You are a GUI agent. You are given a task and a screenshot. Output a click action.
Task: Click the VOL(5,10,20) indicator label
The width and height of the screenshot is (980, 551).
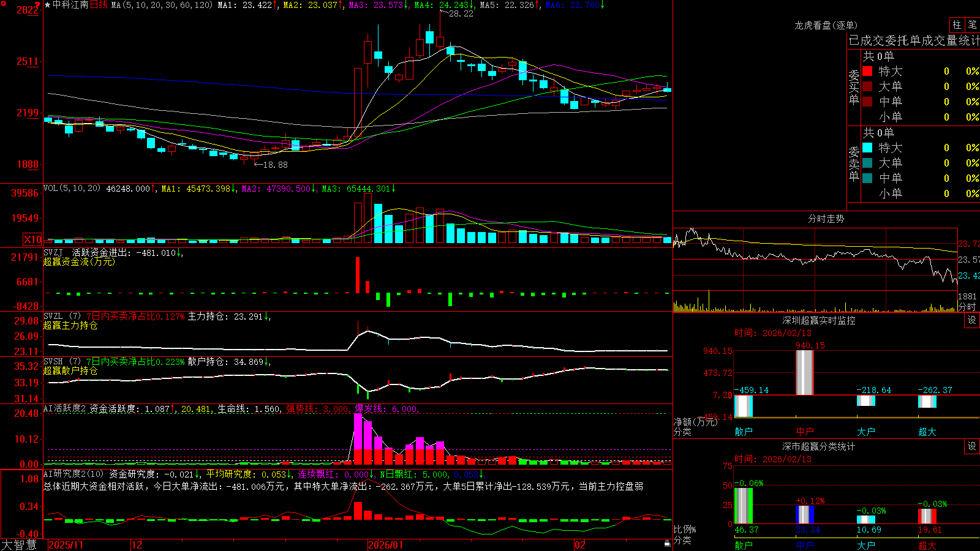pos(72,189)
